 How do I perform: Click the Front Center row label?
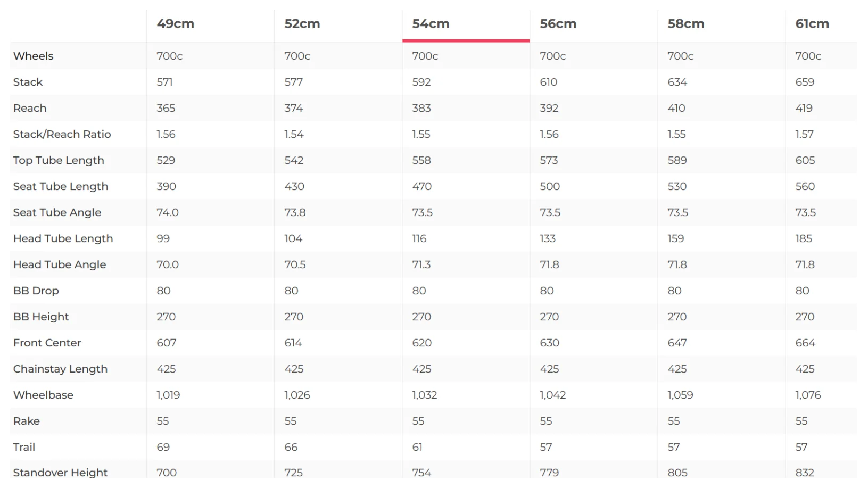(x=47, y=343)
